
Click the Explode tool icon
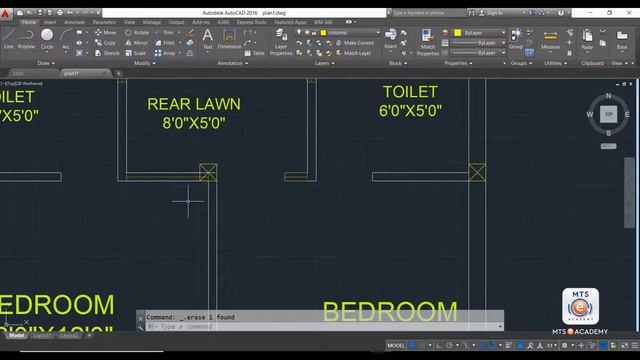point(190,42)
